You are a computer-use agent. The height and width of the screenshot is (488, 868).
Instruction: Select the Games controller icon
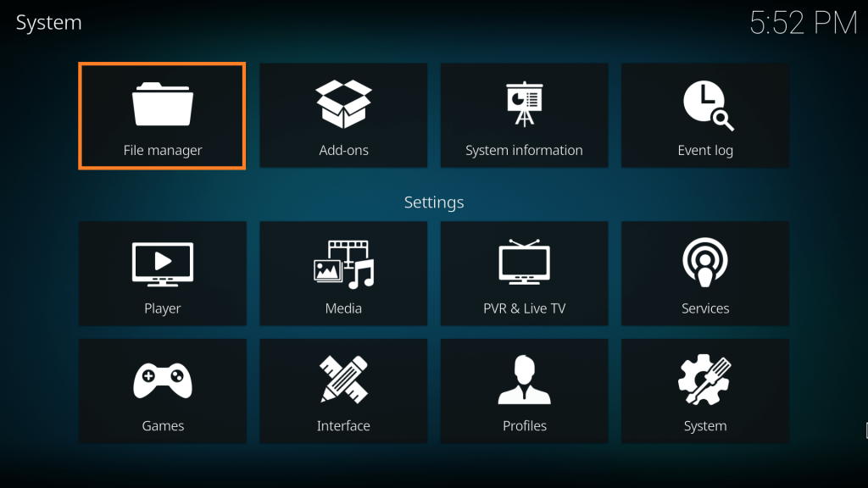[x=163, y=380]
